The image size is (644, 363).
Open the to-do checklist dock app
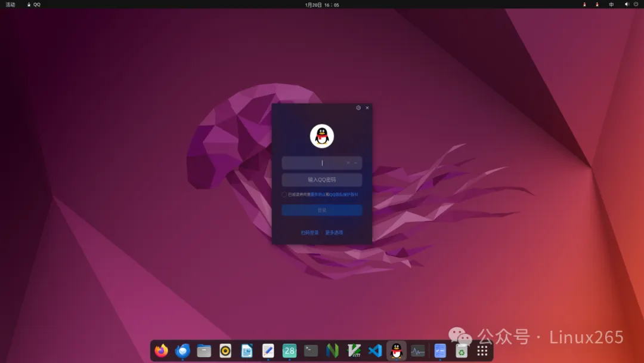tap(440, 350)
